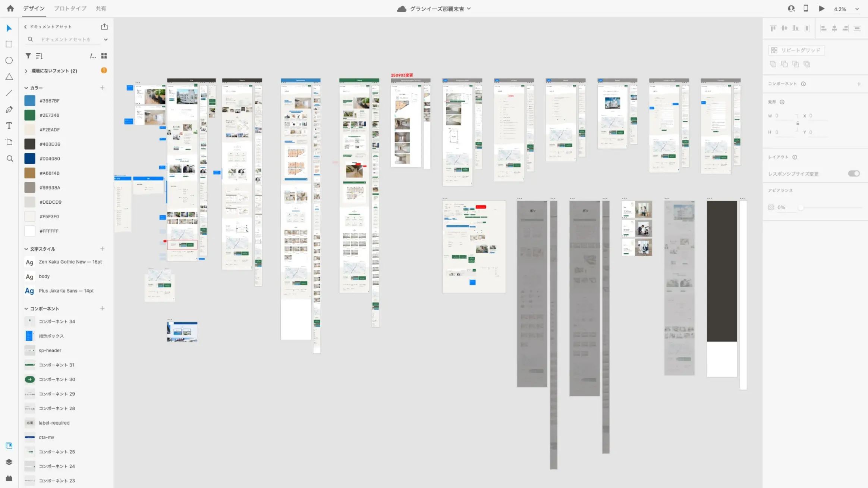Toggle the responsive resize switch
The image size is (868, 488).
(853, 173)
